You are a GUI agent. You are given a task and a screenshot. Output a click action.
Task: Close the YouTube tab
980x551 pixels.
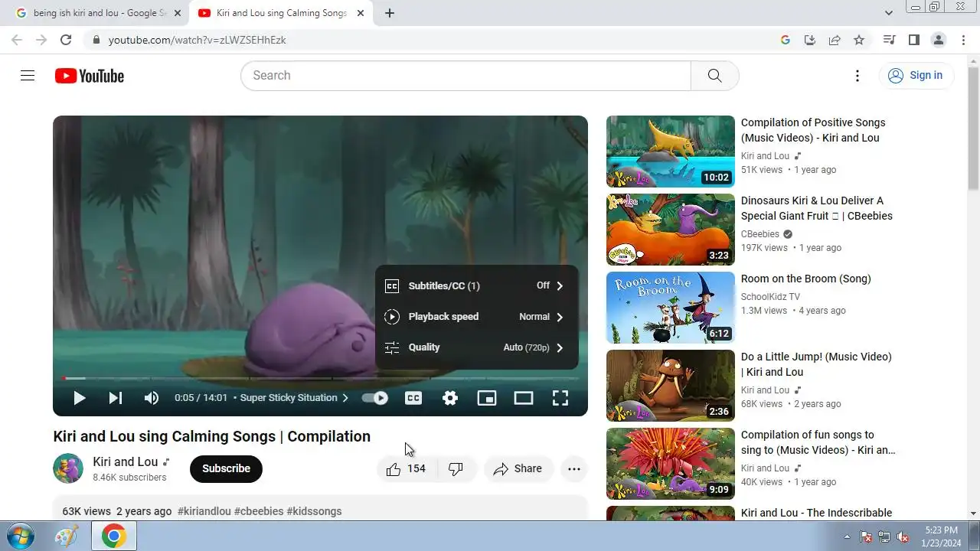click(361, 13)
